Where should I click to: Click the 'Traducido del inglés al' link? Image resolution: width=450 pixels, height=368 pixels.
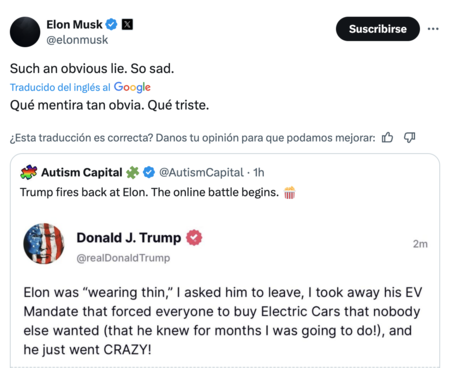point(60,87)
